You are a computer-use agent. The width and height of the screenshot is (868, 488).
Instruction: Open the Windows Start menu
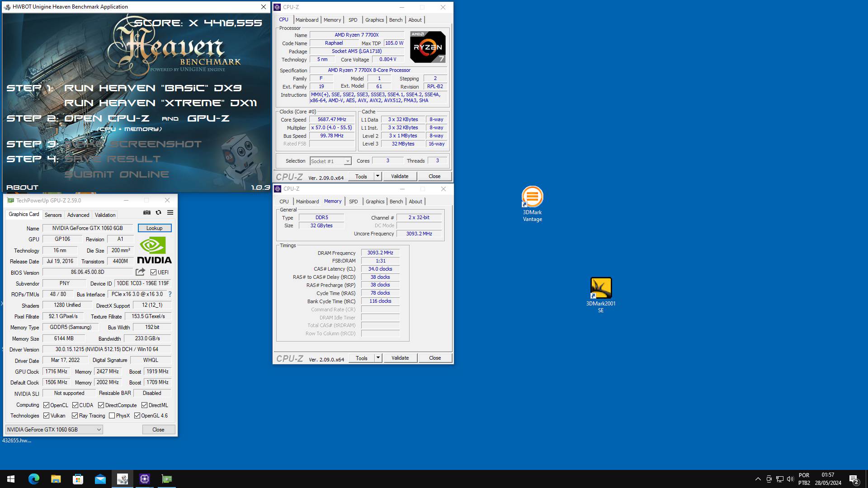[11, 479]
